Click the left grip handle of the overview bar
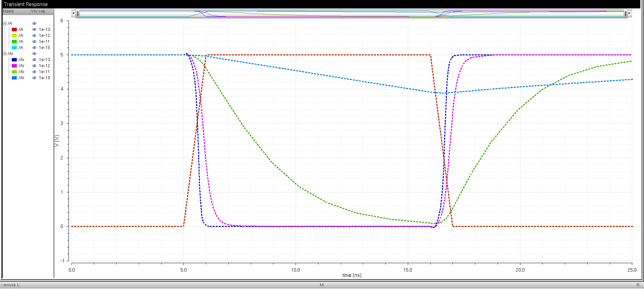The width and height of the screenshot is (644, 289). pos(78,13)
